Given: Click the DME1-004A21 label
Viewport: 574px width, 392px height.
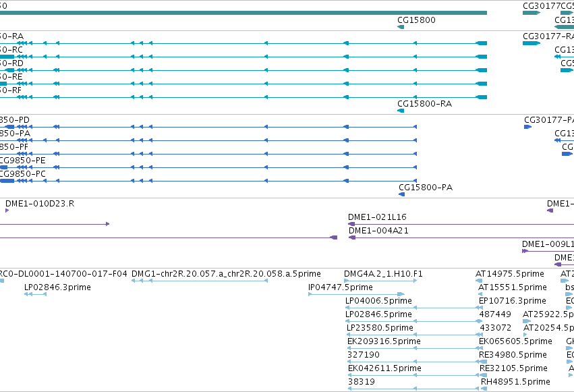Looking at the screenshot, I should coord(378,231).
